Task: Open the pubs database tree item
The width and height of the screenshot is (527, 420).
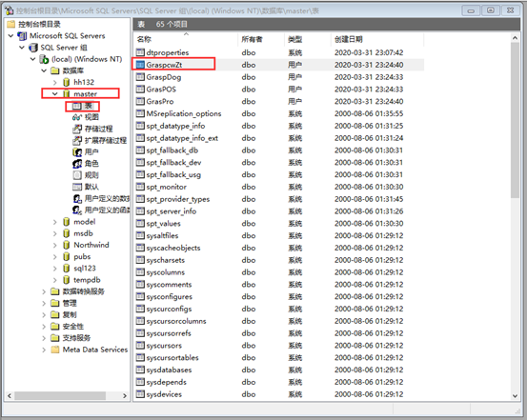Action: (x=82, y=257)
